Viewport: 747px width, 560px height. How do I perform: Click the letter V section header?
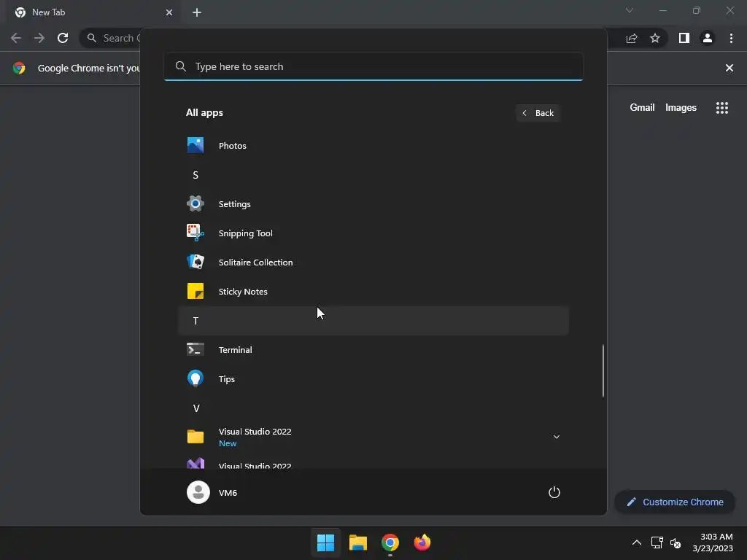point(196,408)
